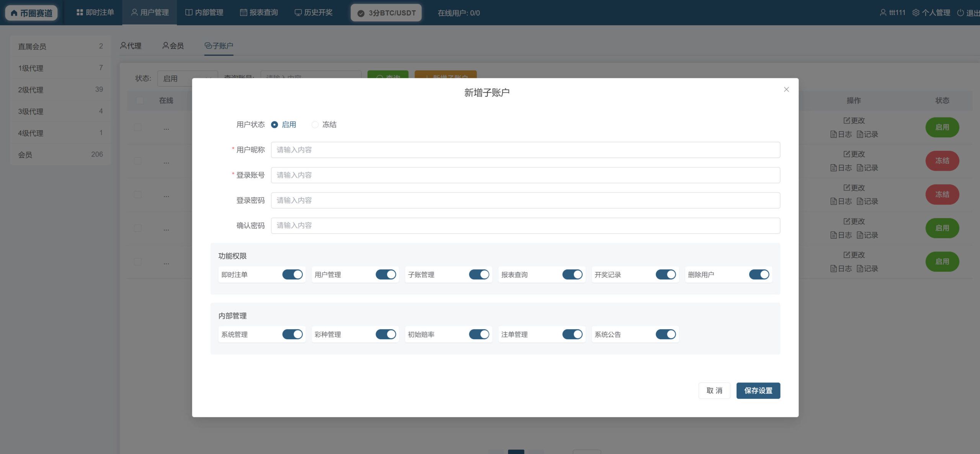Open 记录 in the first row
The height and width of the screenshot is (454, 980).
(867, 134)
